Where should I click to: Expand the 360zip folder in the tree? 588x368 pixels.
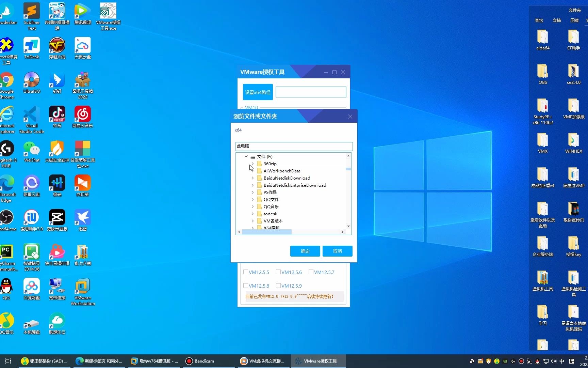pyautogui.click(x=252, y=164)
